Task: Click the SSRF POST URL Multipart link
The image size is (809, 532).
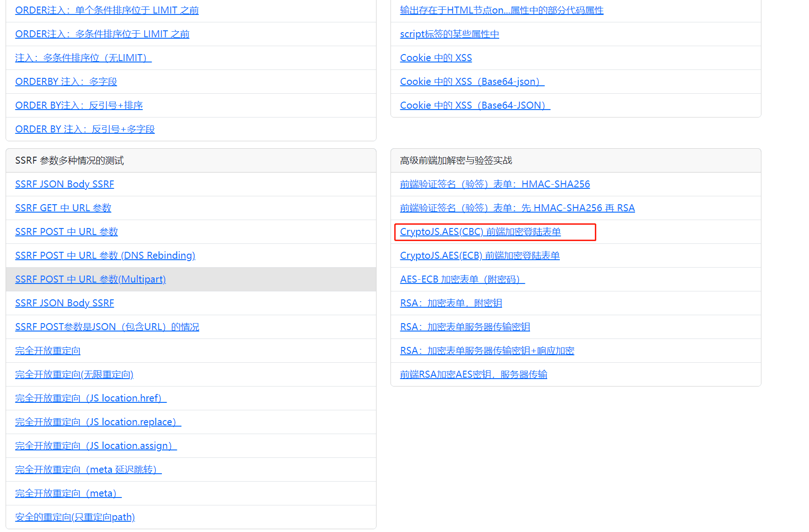Action: tap(91, 279)
